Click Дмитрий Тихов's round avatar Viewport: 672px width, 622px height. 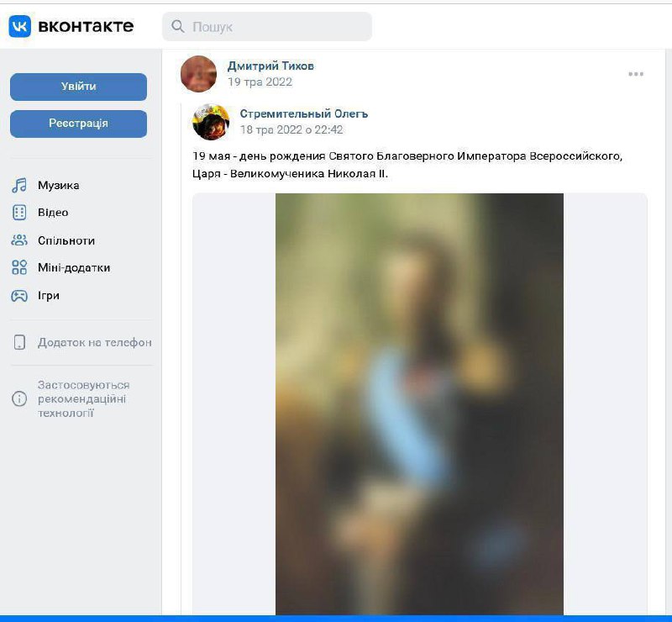coord(198,74)
